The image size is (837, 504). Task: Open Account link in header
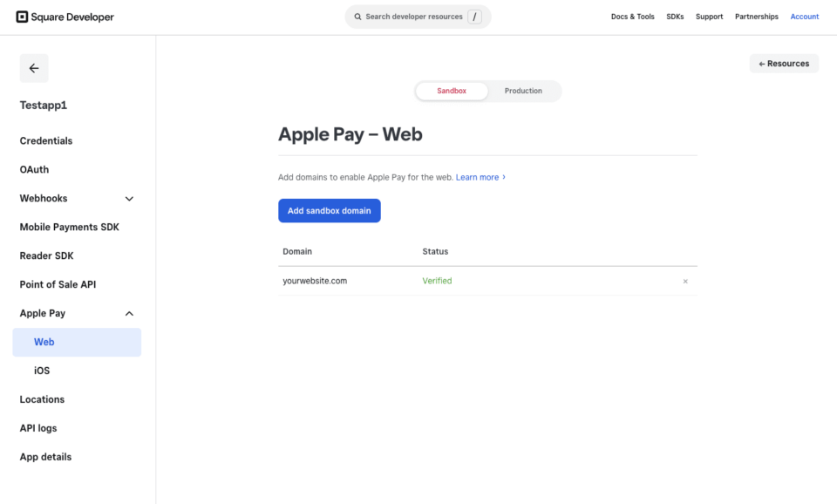[805, 17]
